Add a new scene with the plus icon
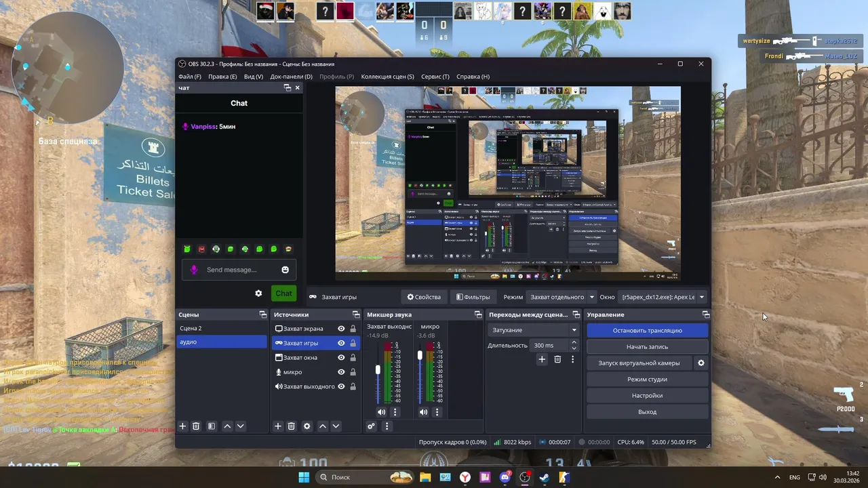This screenshot has width=868, height=488. [x=182, y=426]
